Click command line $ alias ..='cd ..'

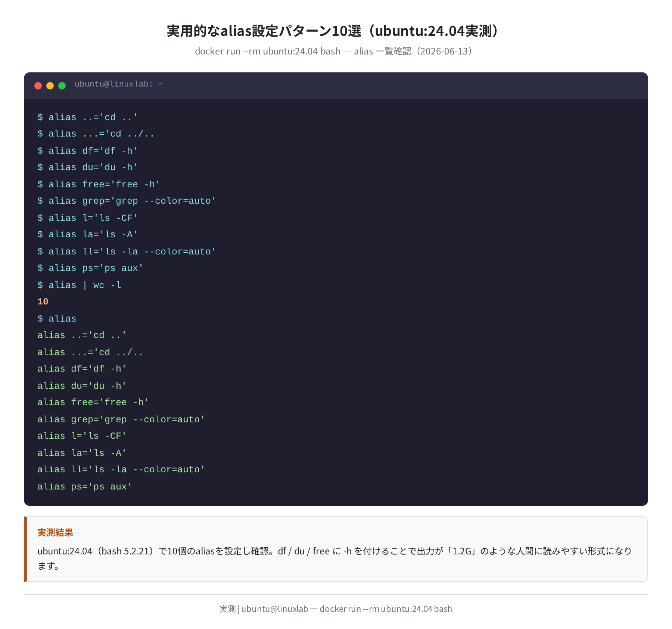click(88, 117)
